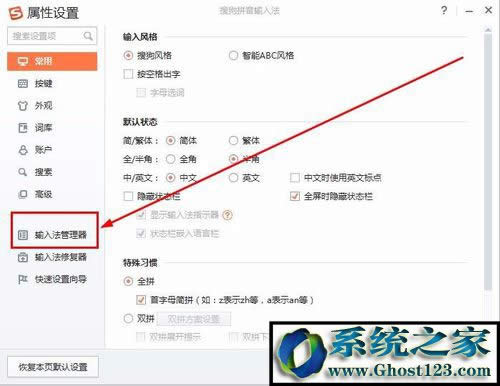Select the 智能ABC风格 radio button

tap(233, 55)
